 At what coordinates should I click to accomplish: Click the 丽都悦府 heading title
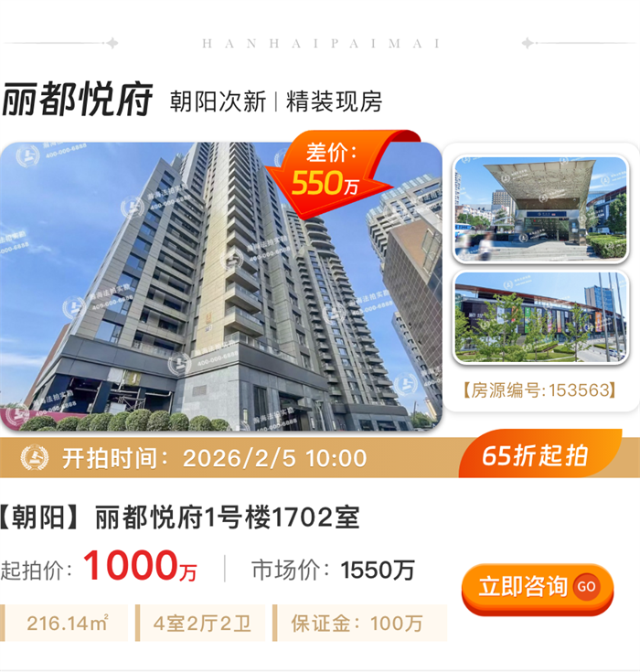click(x=77, y=100)
